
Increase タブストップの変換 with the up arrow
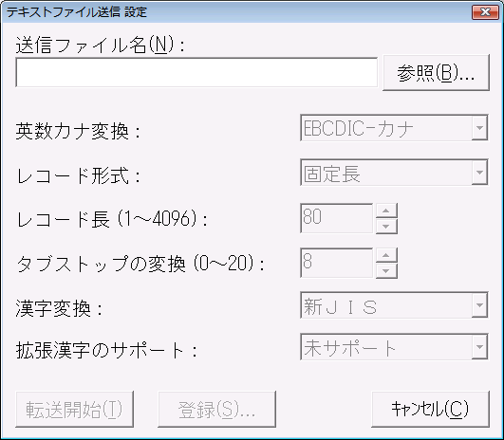point(386,255)
